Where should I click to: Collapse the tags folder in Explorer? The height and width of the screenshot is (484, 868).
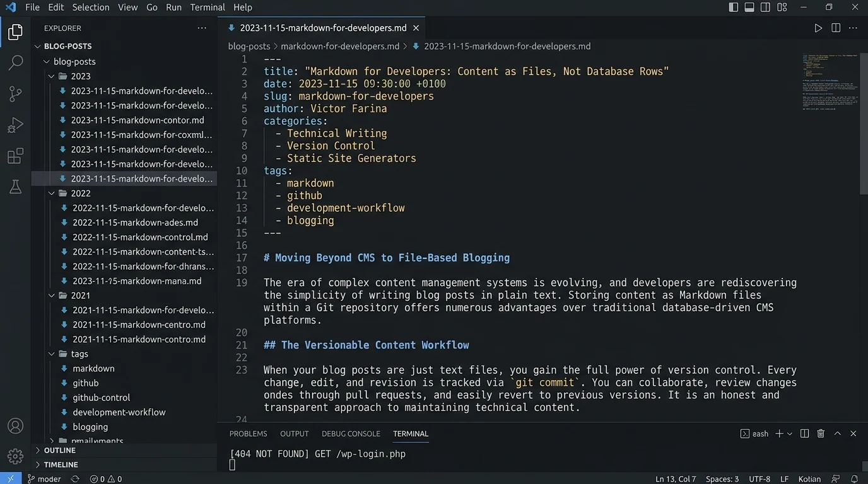(52, 354)
